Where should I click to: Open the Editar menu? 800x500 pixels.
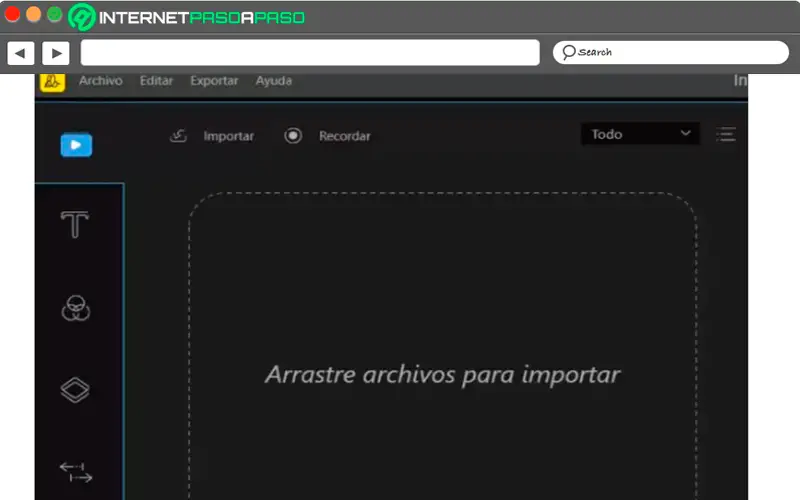pos(156,81)
